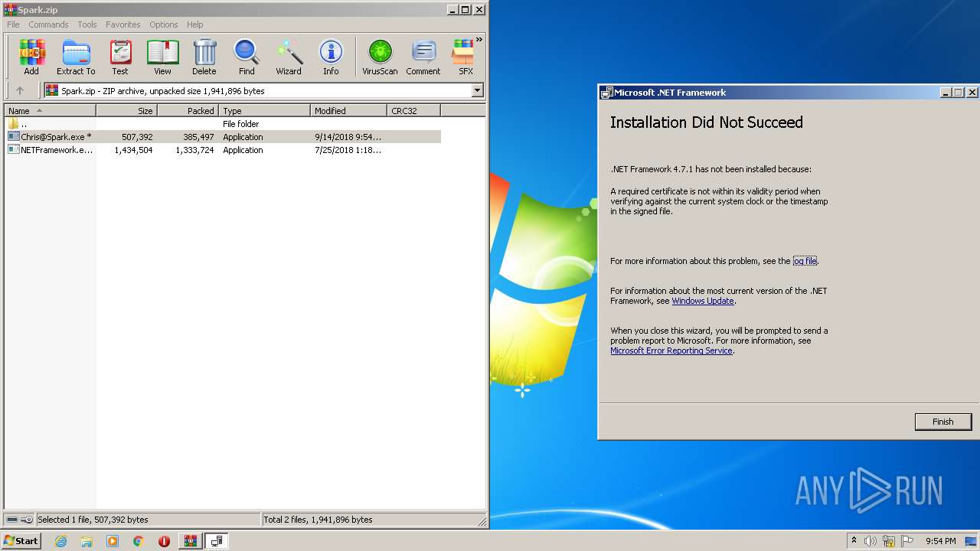Show hidden tray icons arrow

854,541
